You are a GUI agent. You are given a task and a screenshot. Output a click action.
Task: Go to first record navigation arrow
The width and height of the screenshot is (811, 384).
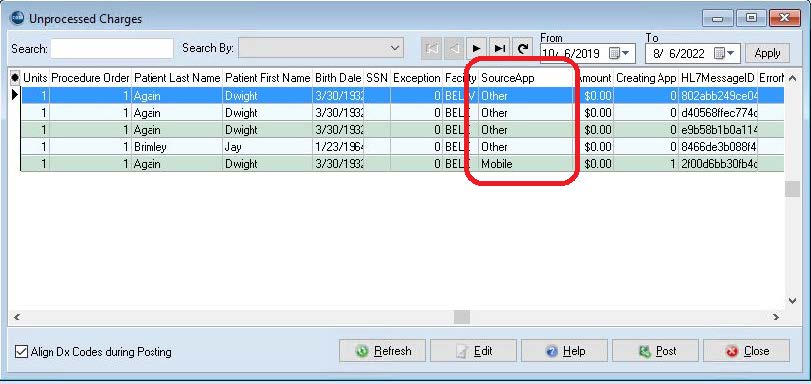(x=432, y=49)
